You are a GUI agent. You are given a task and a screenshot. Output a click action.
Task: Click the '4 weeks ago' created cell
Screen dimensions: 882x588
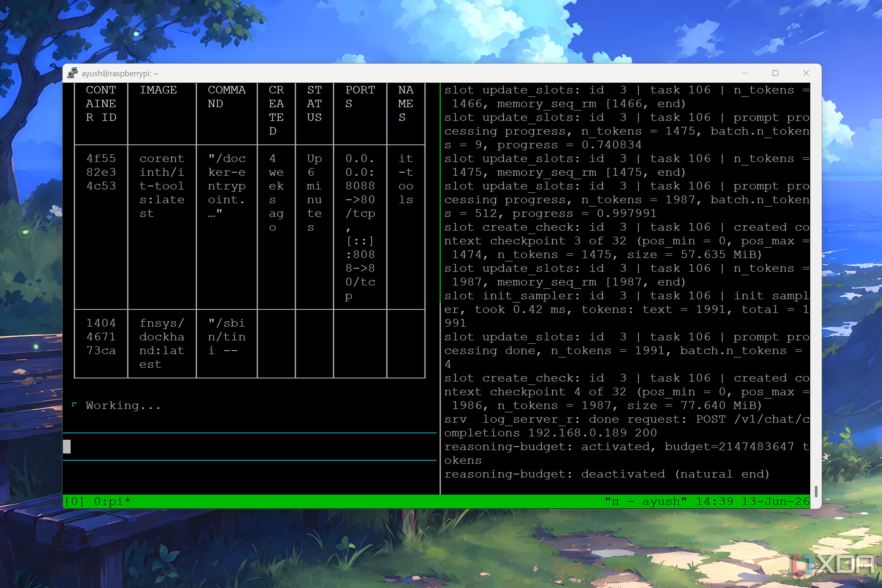(276, 193)
